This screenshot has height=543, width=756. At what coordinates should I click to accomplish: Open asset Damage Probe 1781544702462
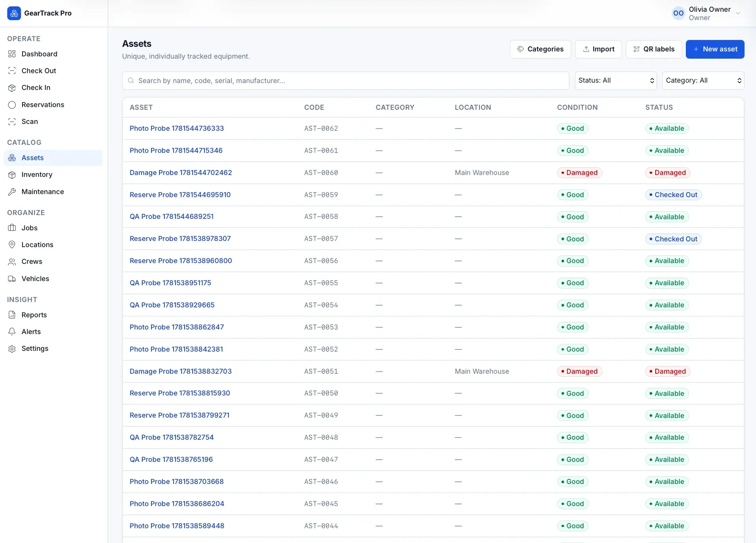point(181,172)
